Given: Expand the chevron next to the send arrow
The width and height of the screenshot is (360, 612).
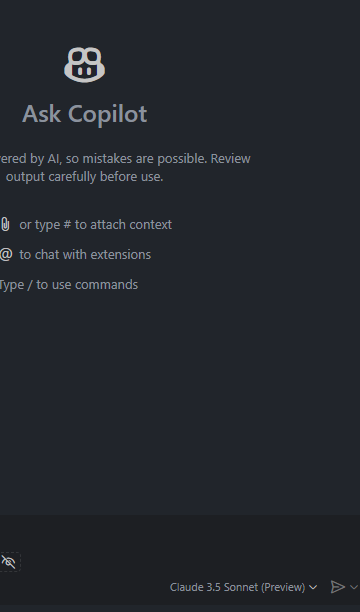Looking at the screenshot, I should click(354, 587).
